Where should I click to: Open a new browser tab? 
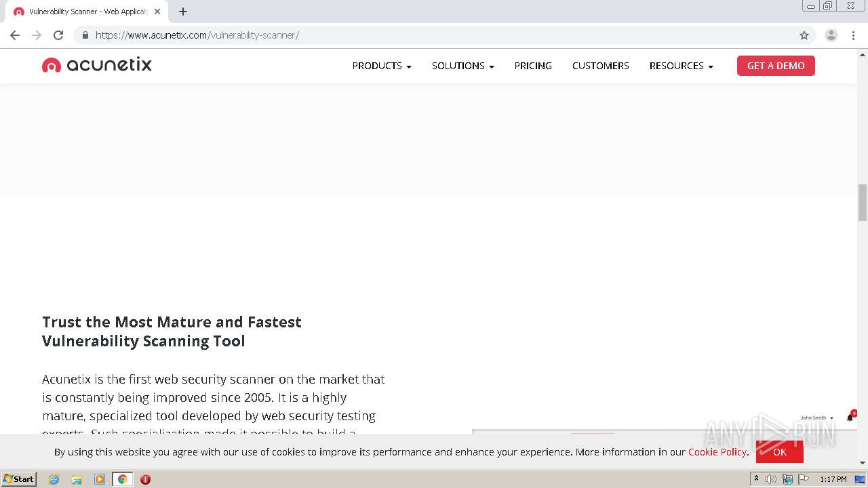(x=183, y=12)
